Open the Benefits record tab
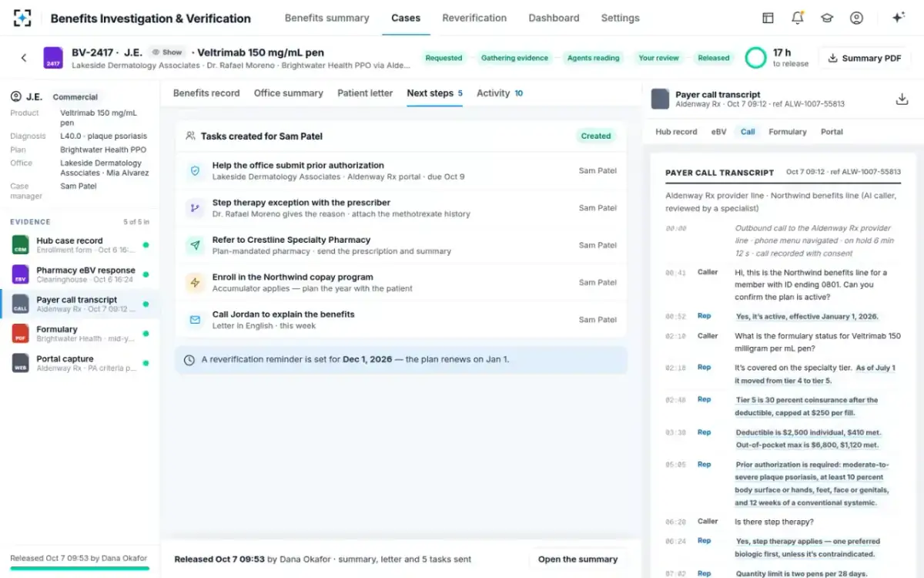This screenshot has height=578, width=924. click(206, 93)
